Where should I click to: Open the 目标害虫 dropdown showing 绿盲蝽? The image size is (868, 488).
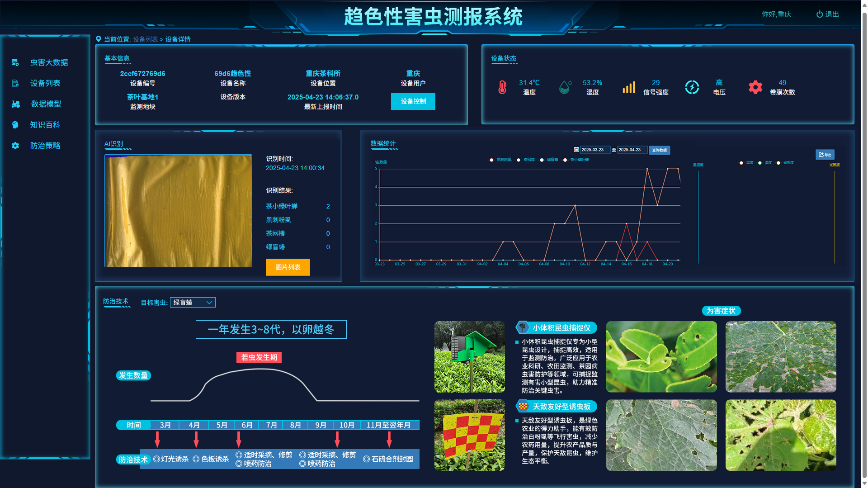tap(193, 303)
